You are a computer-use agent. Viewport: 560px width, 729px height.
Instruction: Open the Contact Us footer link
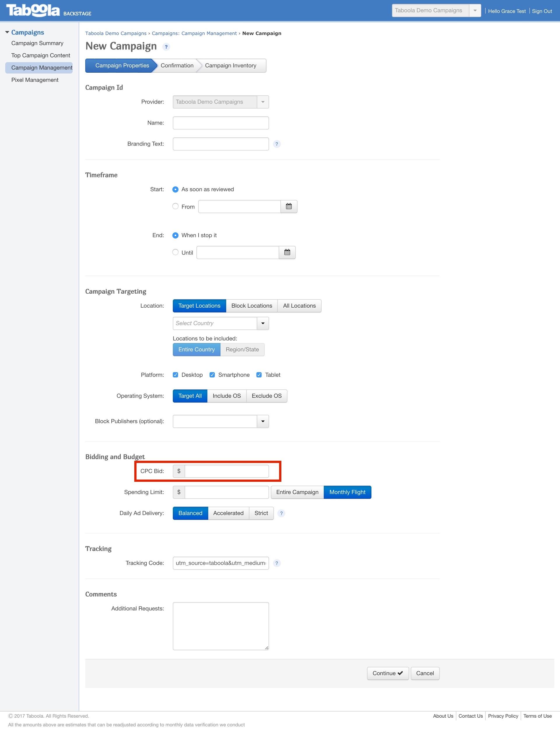pos(470,716)
